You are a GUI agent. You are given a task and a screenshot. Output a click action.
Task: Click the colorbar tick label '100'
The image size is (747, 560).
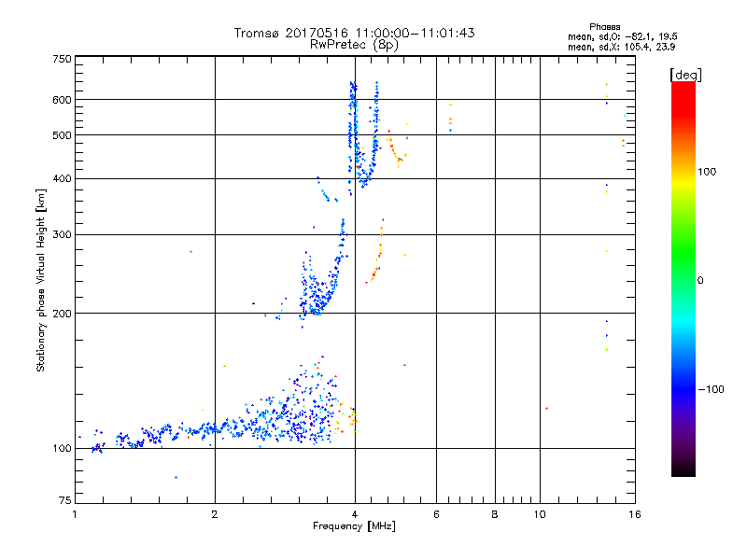click(707, 172)
